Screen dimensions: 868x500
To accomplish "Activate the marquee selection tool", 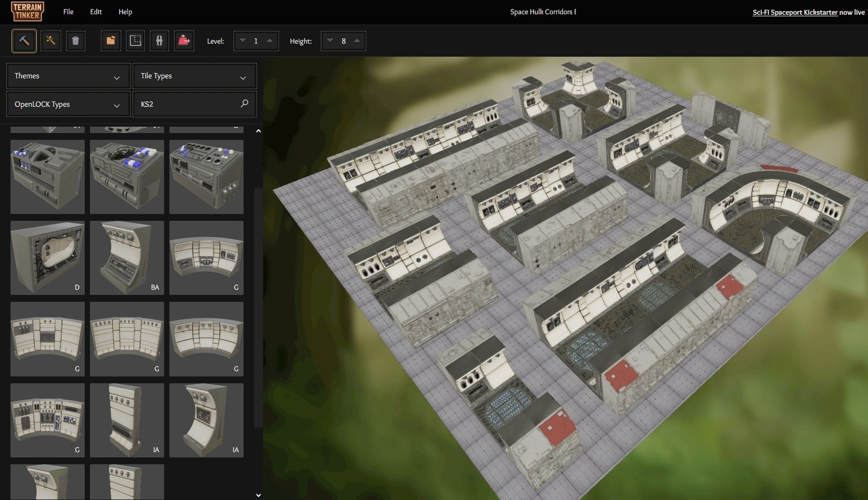I will 135,40.
